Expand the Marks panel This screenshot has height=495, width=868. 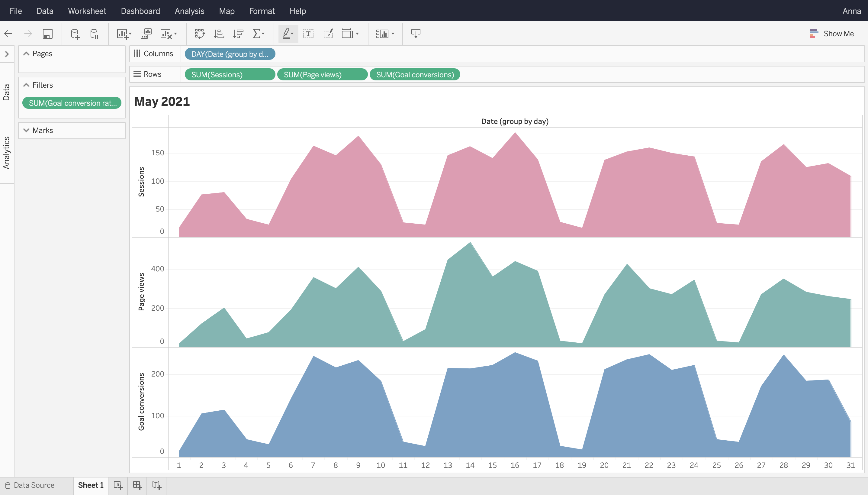(26, 130)
